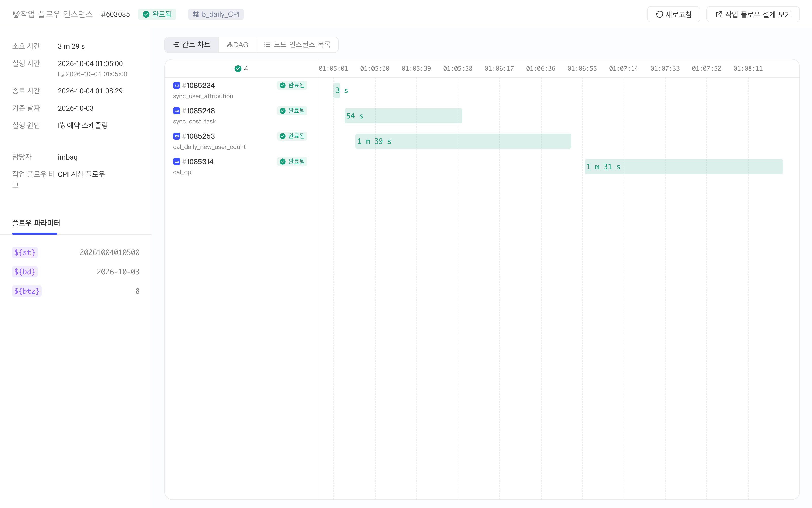This screenshot has height=508, width=812.
Task: Click the ${btz} parameter tag
Action: pyautogui.click(x=27, y=291)
